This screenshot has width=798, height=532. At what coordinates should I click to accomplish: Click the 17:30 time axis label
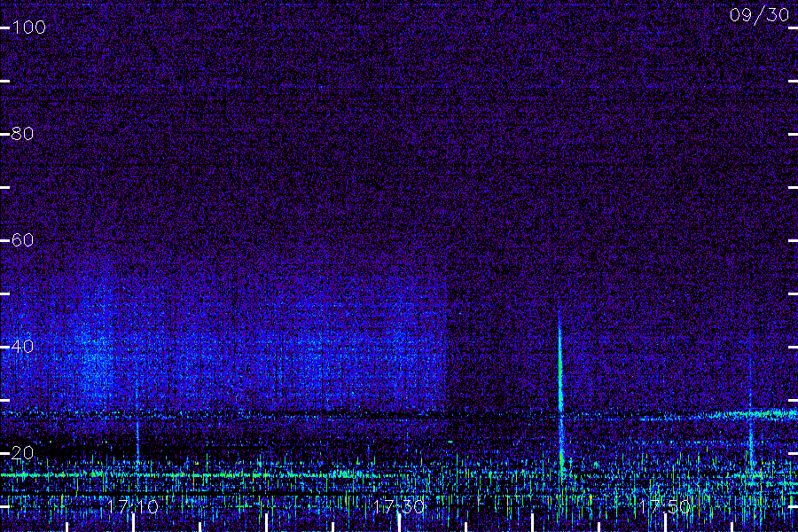tap(399, 506)
